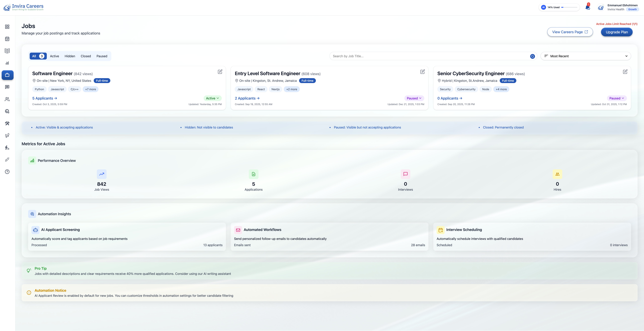Edit the Software Engineer job posting
644x331 pixels.
tap(220, 72)
